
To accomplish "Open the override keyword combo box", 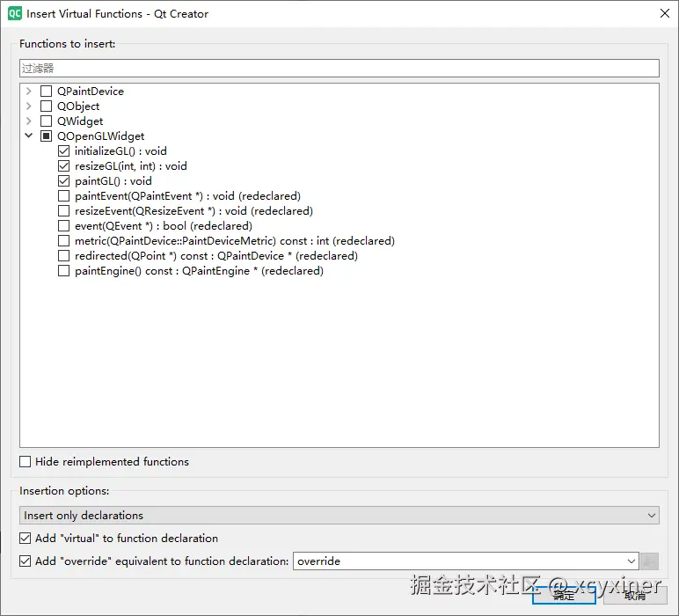I will coord(466,561).
